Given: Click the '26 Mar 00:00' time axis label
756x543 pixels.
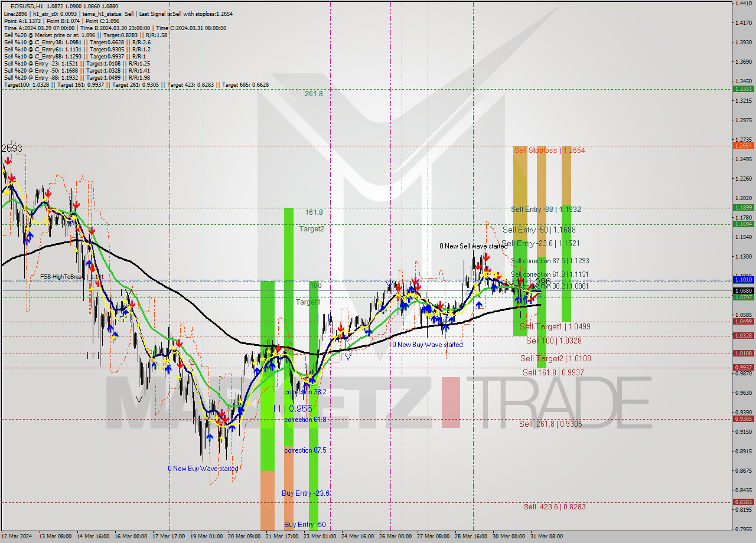Looking at the screenshot, I should point(395,537).
